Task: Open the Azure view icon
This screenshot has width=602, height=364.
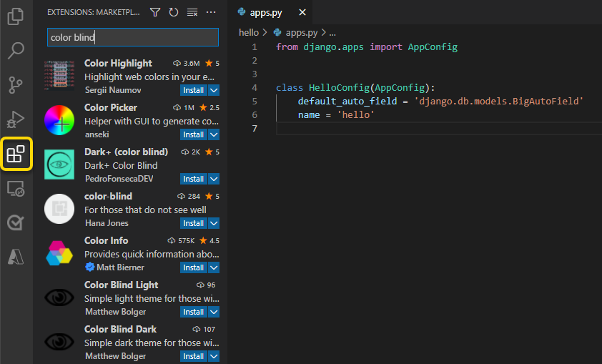Action: pyautogui.click(x=16, y=257)
